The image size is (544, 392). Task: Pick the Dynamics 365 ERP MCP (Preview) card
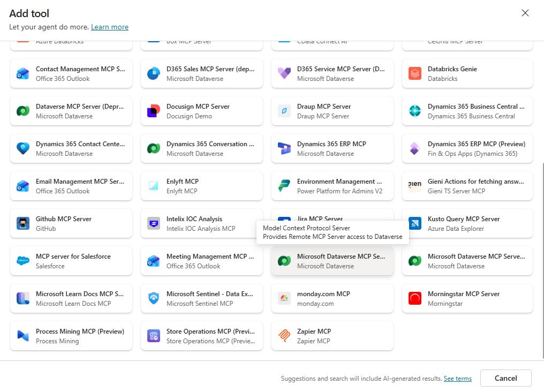point(467,148)
